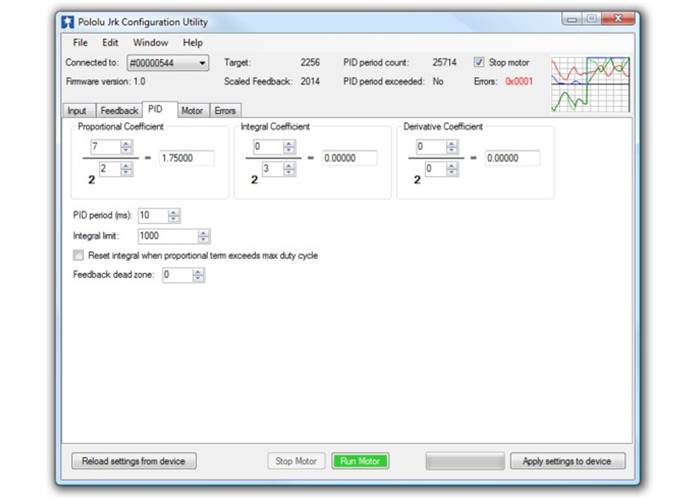Click the PID period spinner arrows
Screen dimensions: 700x500
click(x=174, y=216)
